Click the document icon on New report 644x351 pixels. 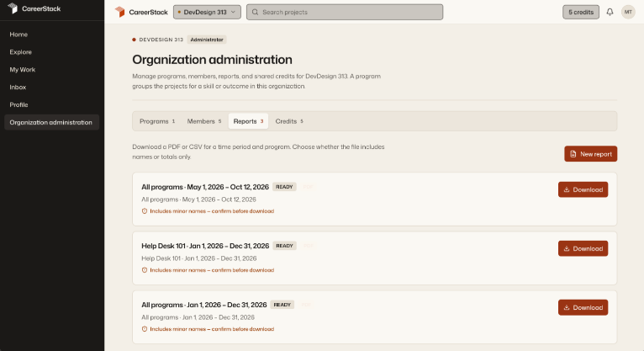pyautogui.click(x=573, y=154)
